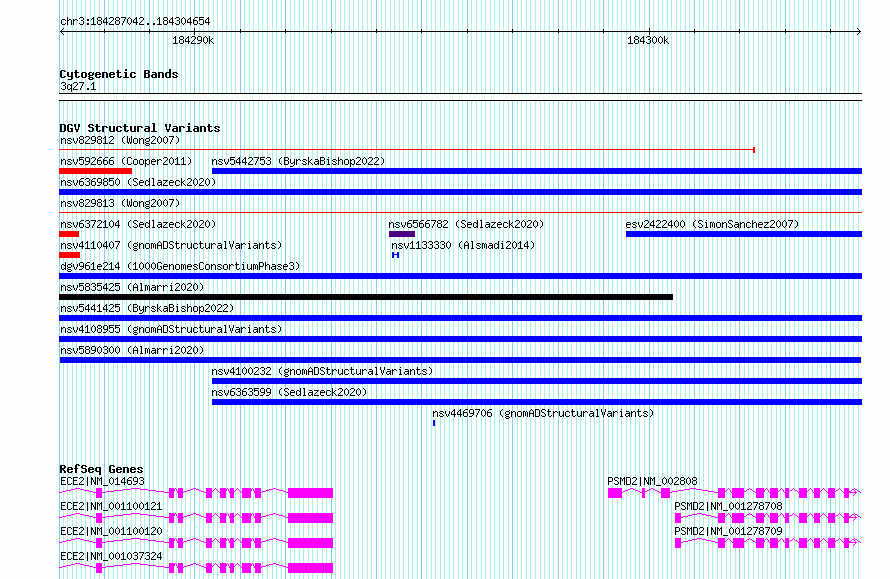Select the PSMD2|NM_001278709 transcript label
Viewport: 890px width, 579px height.
coord(728,531)
